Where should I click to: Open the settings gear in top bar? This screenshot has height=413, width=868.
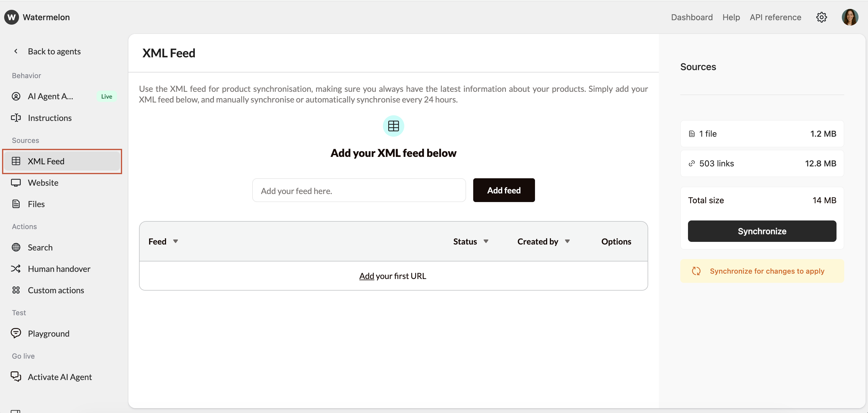[821, 17]
